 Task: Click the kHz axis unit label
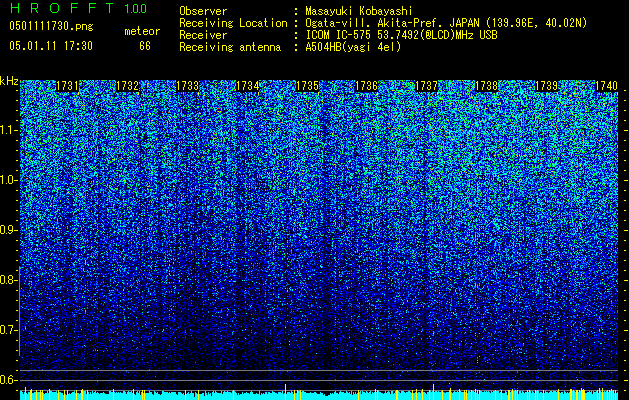[x=9, y=81]
